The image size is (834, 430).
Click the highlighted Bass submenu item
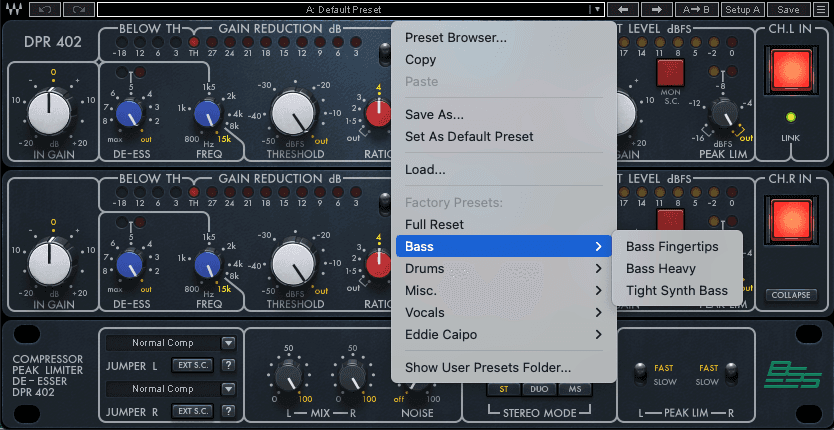click(504, 246)
